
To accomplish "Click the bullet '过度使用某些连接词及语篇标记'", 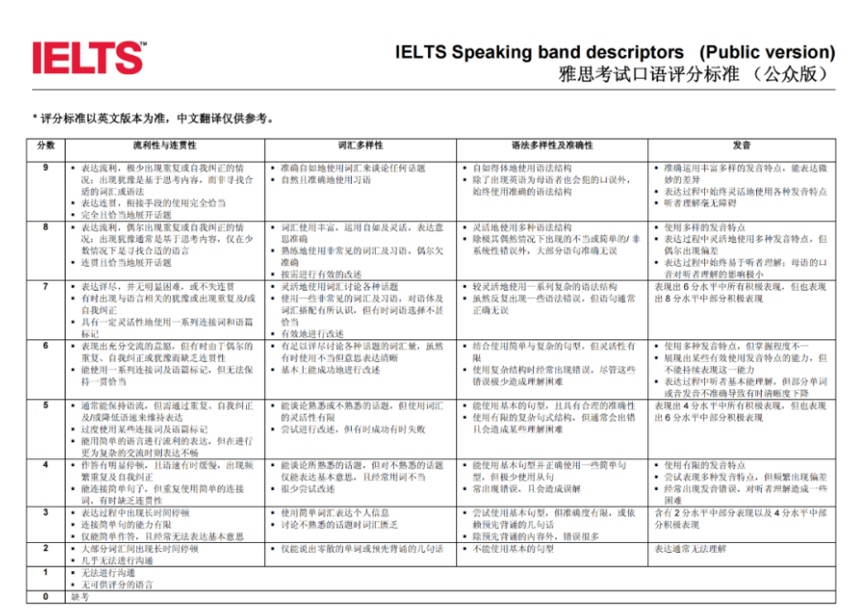I will click(144, 430).
